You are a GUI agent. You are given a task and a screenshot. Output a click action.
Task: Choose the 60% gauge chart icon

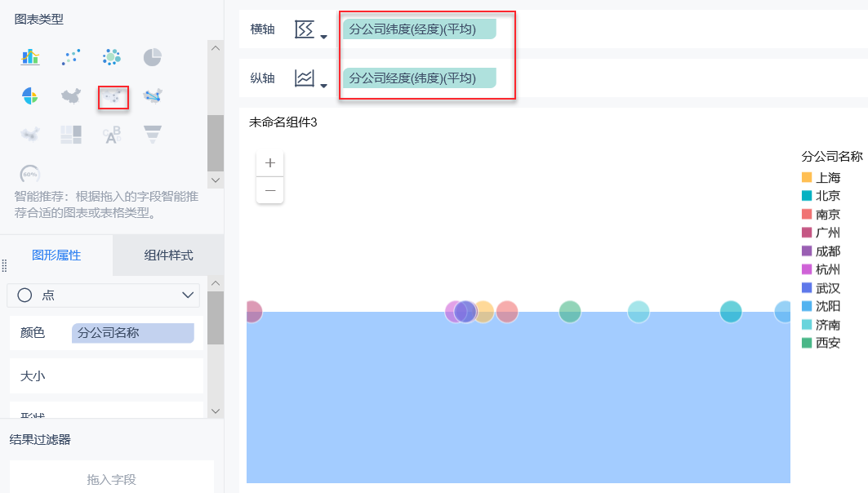(x=30, y=174)
